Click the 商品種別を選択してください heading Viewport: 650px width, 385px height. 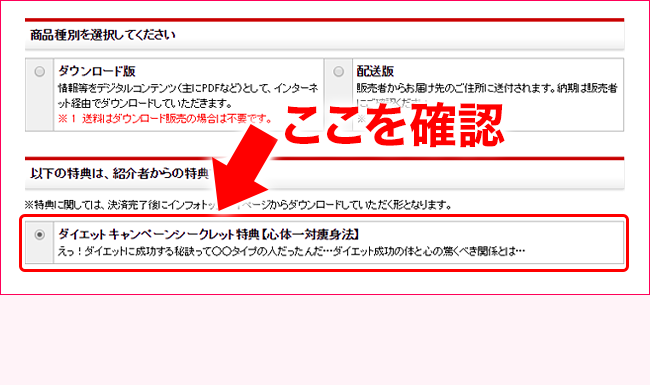click(x=103, y=35)
